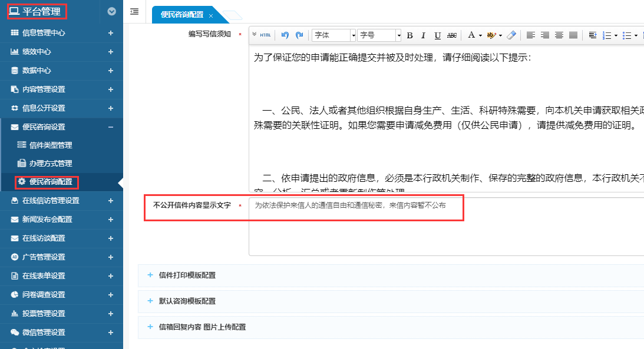Open the 字体 font dropdown

click(333, 35)
